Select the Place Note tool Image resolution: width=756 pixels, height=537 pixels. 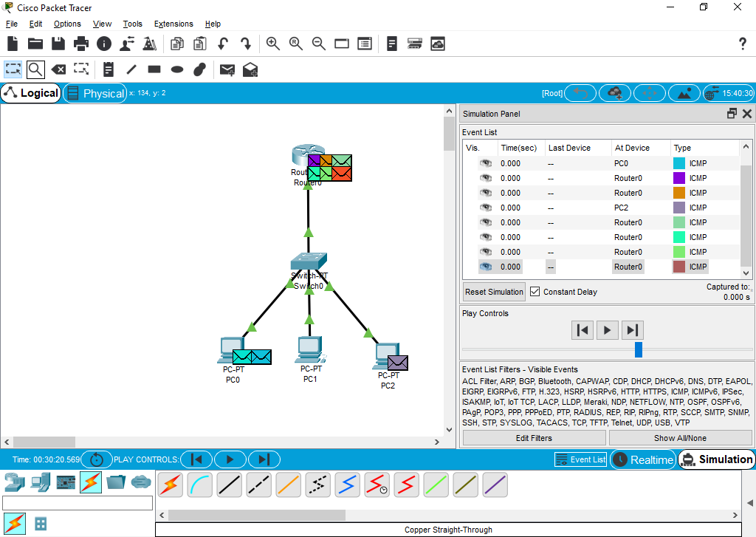tap(109, 70)
